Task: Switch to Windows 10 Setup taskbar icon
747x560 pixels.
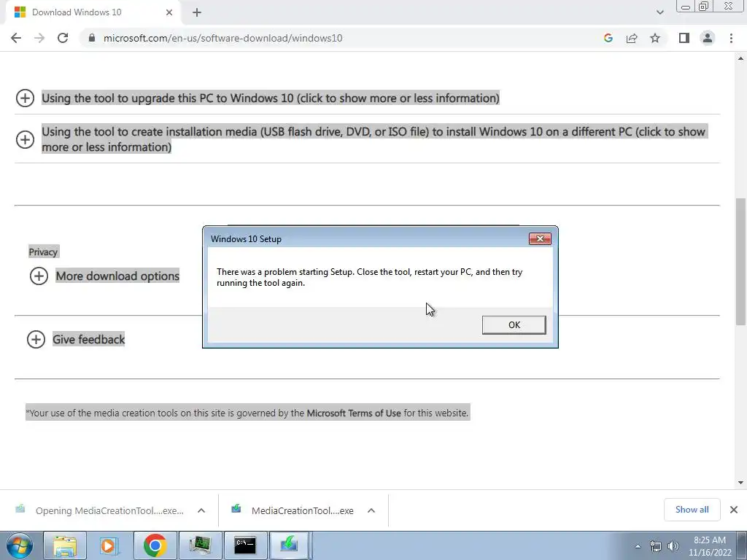Action: click(x=290, y=545)
